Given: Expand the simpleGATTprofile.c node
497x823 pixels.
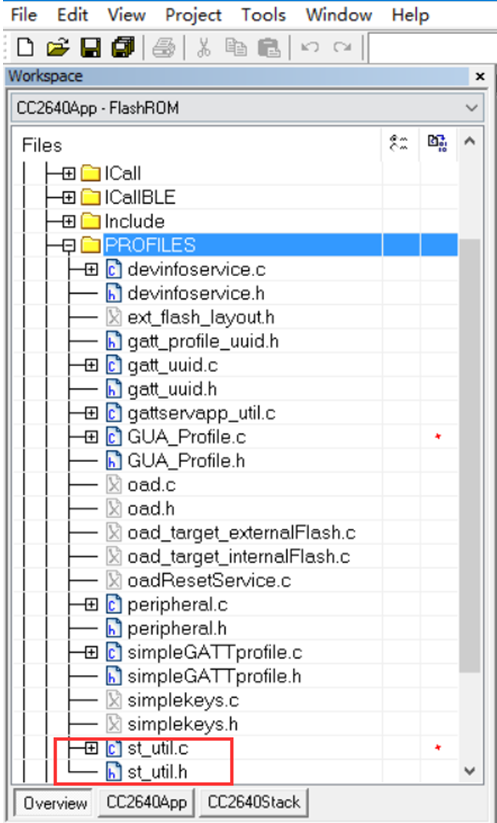Looking at the screenshot, I should [x=91, y=652].
